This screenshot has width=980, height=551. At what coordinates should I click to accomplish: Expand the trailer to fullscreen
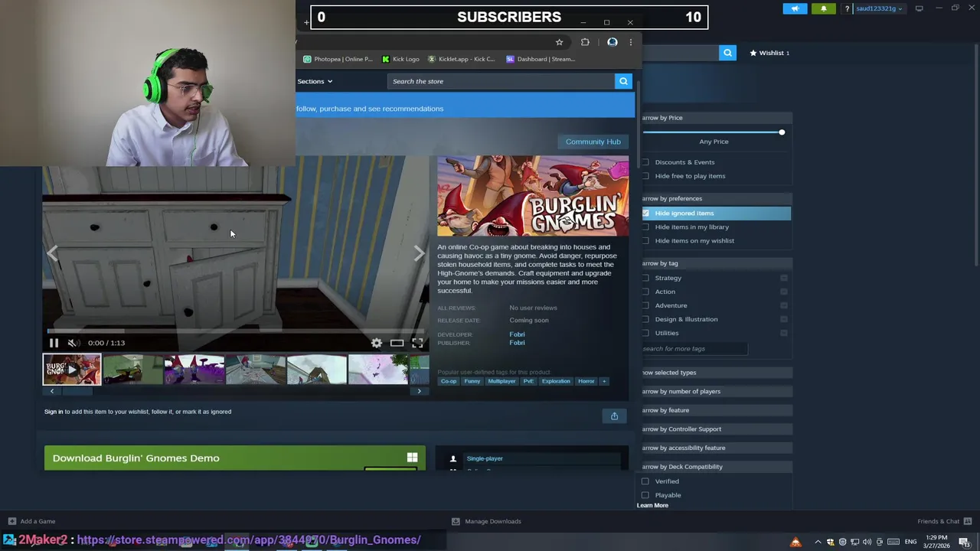[x=417, y=343]
